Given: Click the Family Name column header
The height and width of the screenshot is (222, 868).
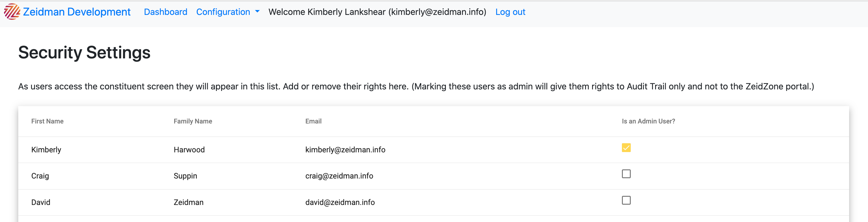Looking at the screenshot, I should point(193,121).
